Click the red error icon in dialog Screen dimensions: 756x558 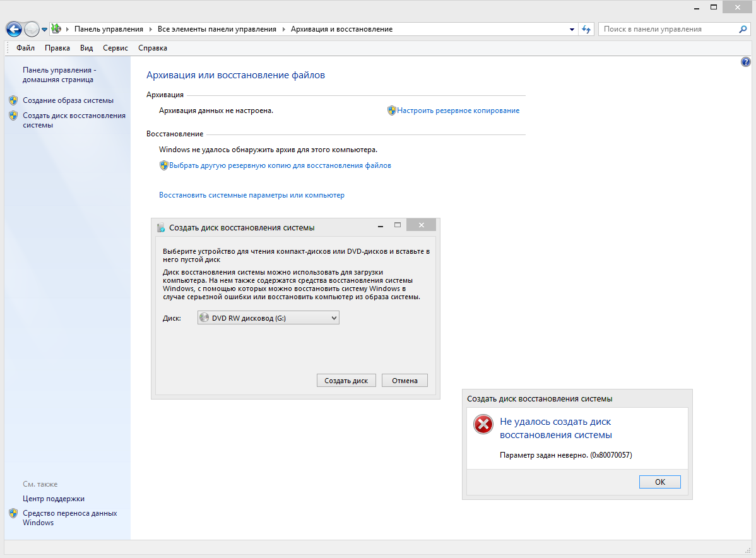[x=483, y=425]
